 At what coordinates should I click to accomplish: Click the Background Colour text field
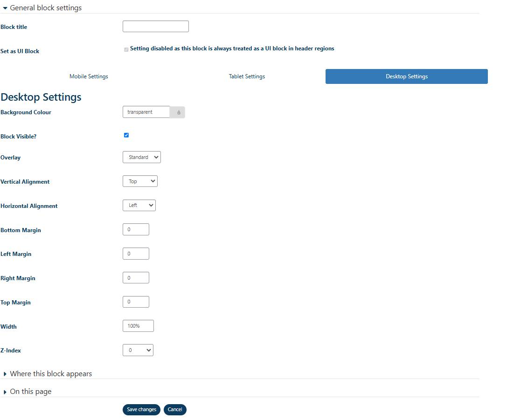tap(146, 112)
